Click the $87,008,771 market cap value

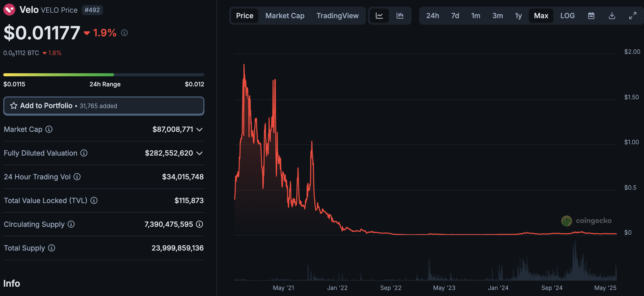(173, 129)
